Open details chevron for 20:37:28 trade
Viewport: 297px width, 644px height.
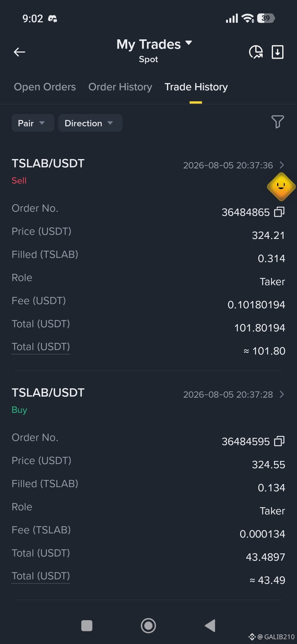pyautogui.click(x=282, y=394)
